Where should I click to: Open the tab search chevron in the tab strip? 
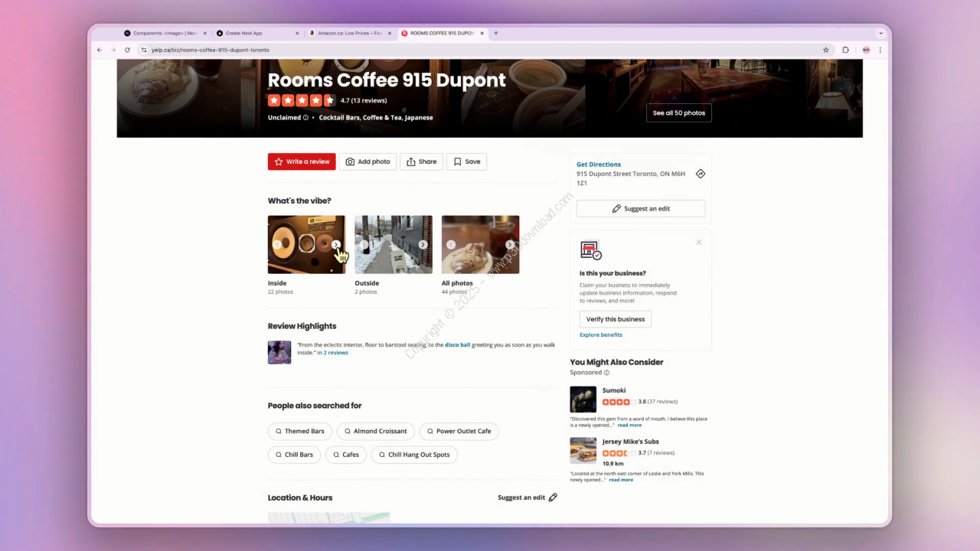pyautogui.click(x=880, y=33)
